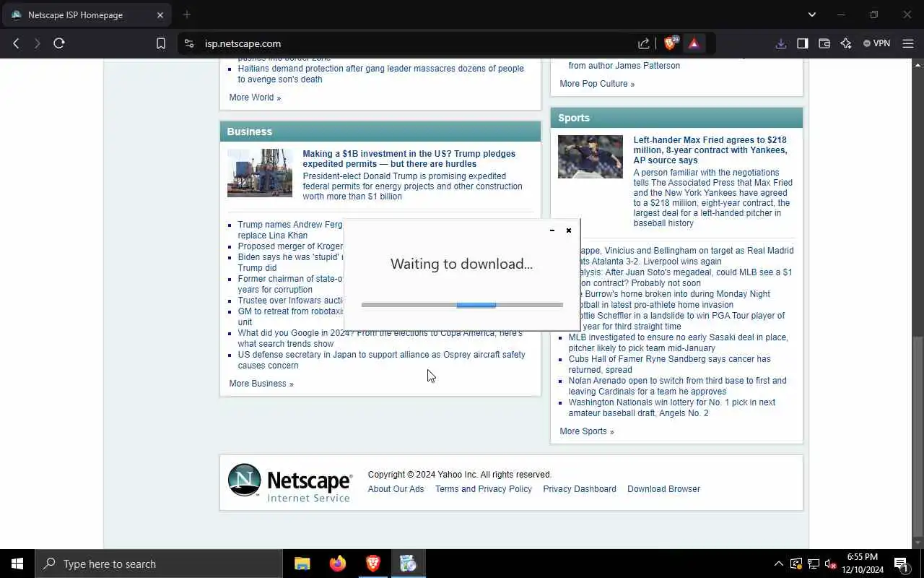This screenshot has width=924, height=578.
Task: Open site settings icon in the address bar
Action: coord(189,43)
